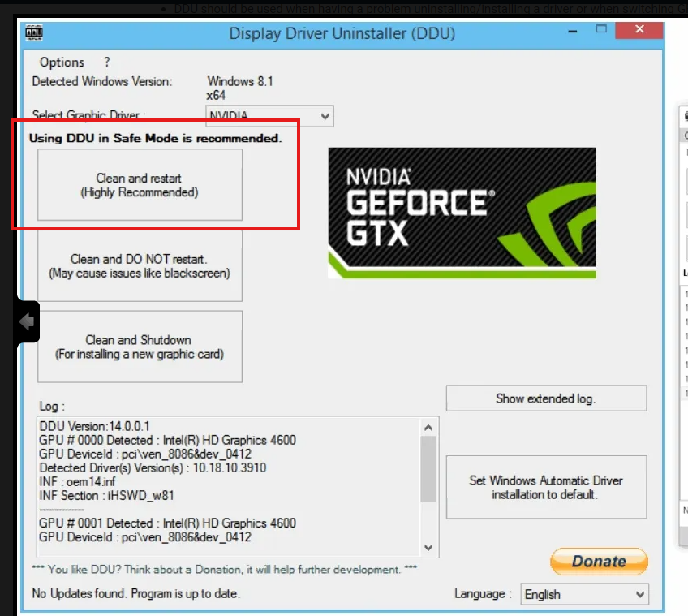Click the 'INF : oem14.inf' log line
Screen dimensions: 688x616
coord(77,481)
